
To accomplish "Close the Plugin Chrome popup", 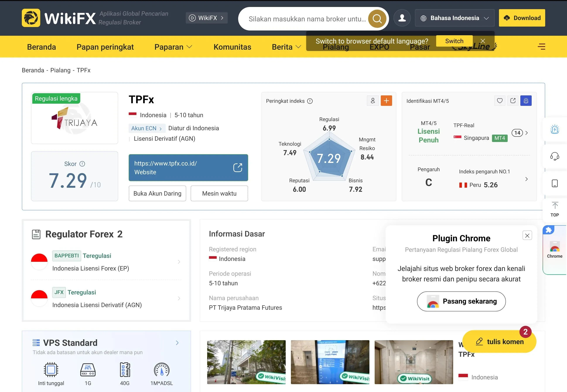I will click(x=527, y=236).
